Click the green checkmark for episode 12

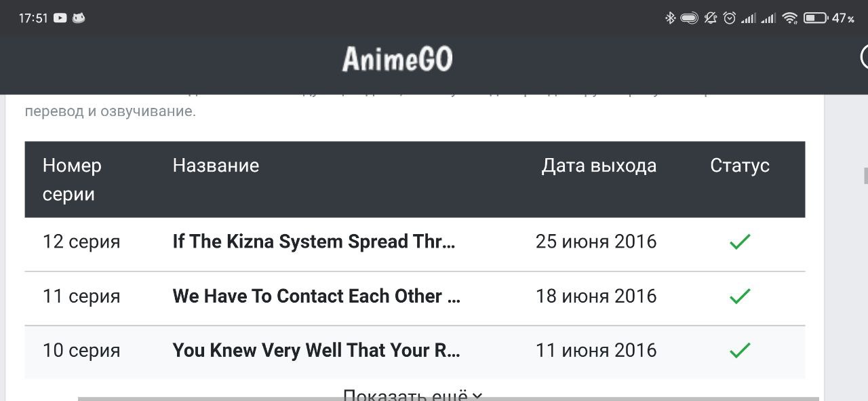740,242
